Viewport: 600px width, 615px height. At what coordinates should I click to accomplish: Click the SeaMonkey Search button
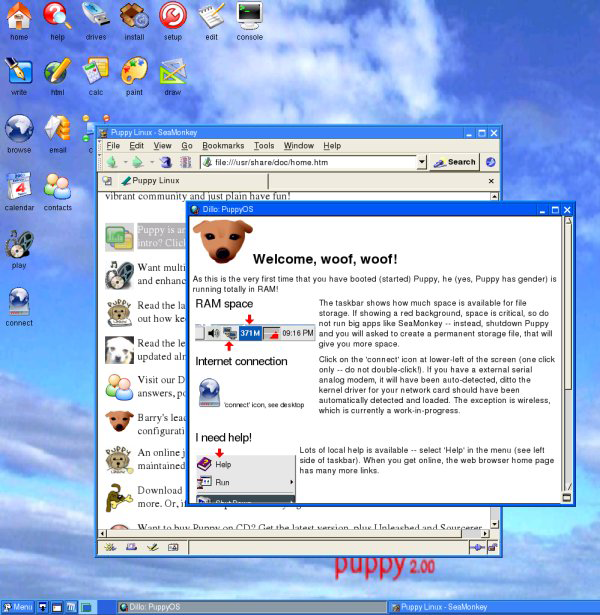point(455,162)
